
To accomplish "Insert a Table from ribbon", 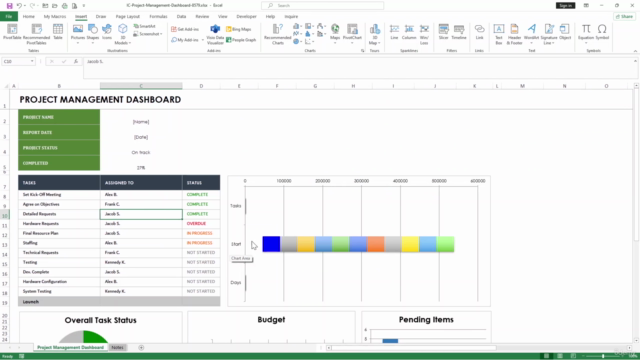I will point(58,32).
